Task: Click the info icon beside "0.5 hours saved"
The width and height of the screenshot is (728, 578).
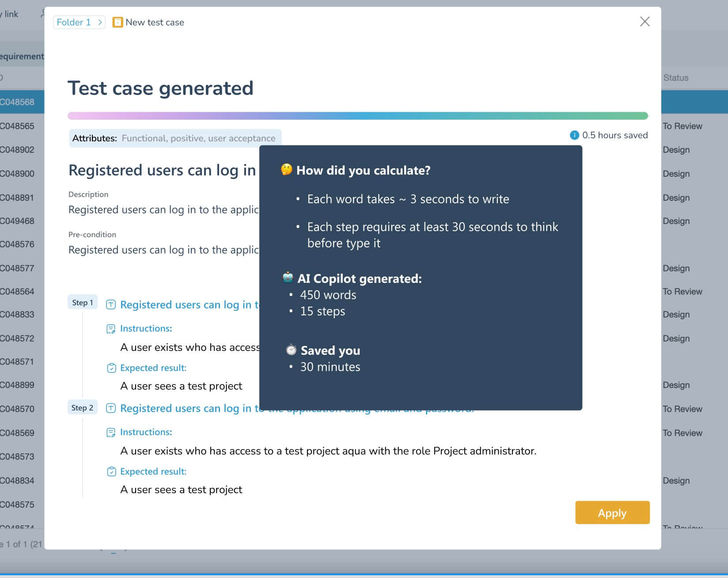Action: point(573,135)
